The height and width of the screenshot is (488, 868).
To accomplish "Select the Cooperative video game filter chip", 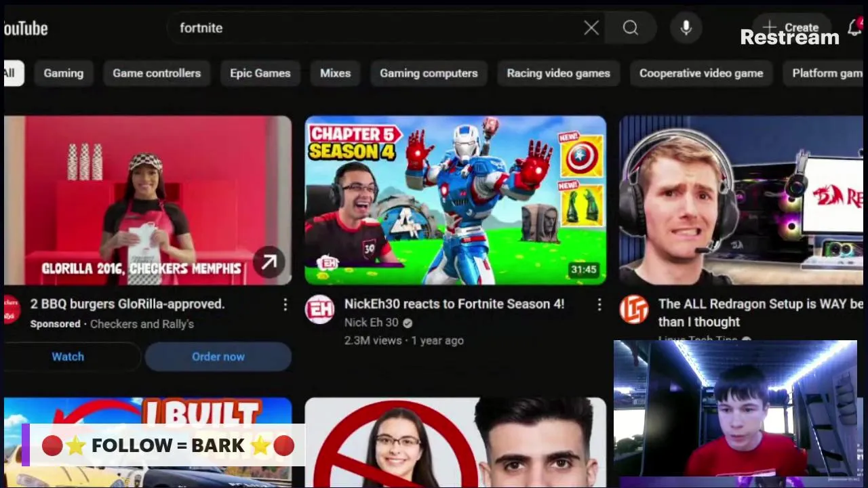I will point(701,73).
